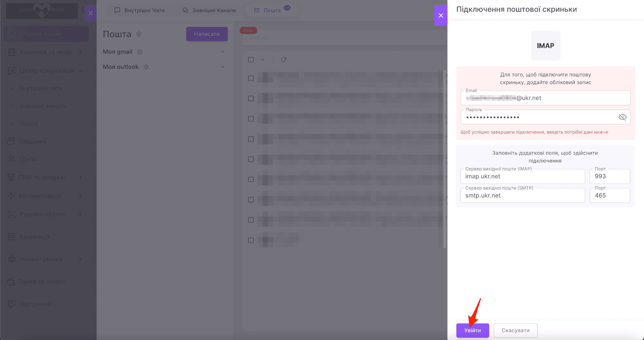The height and width of the screenshot is (340, 644).
Task: Switch to Внутрішні Чати tab
Action: click(x=140, y=10)
